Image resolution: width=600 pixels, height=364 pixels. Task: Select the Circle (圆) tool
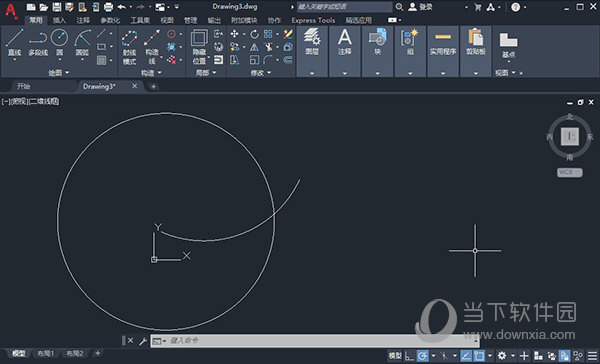tap(60, 42)
